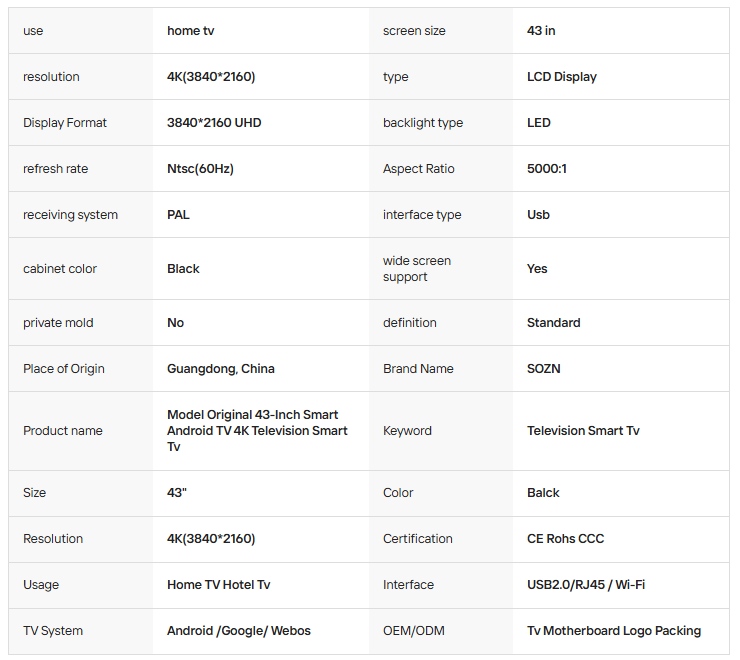Select the '43 in' screen size value
Screen dimensions: 740x660
pos(541,31)
